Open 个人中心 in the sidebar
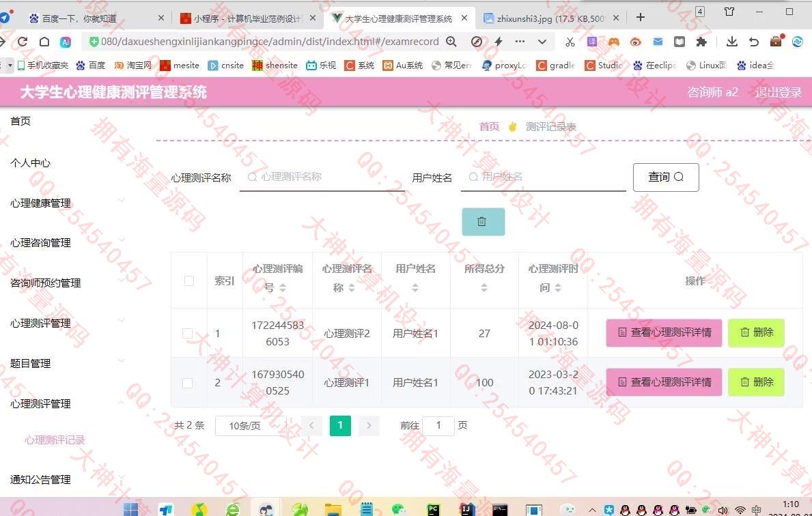 [x=31, y=163]
